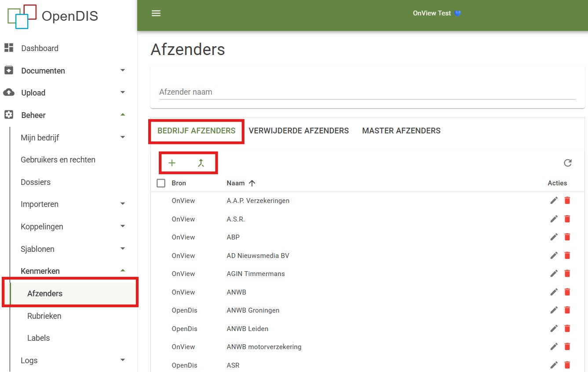588x372 pixels.
Task: Click the merge afzenders icon
Action: [x=201, y=163]
